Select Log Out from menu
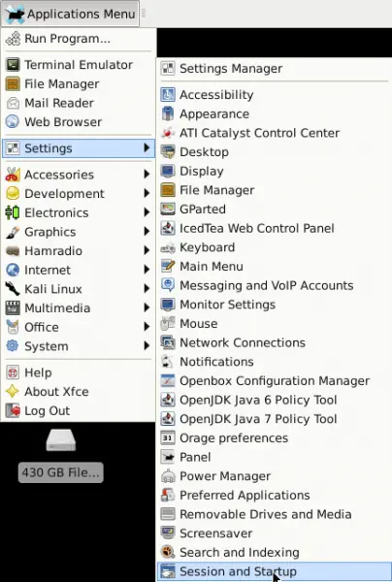 [x=78, y=410]
